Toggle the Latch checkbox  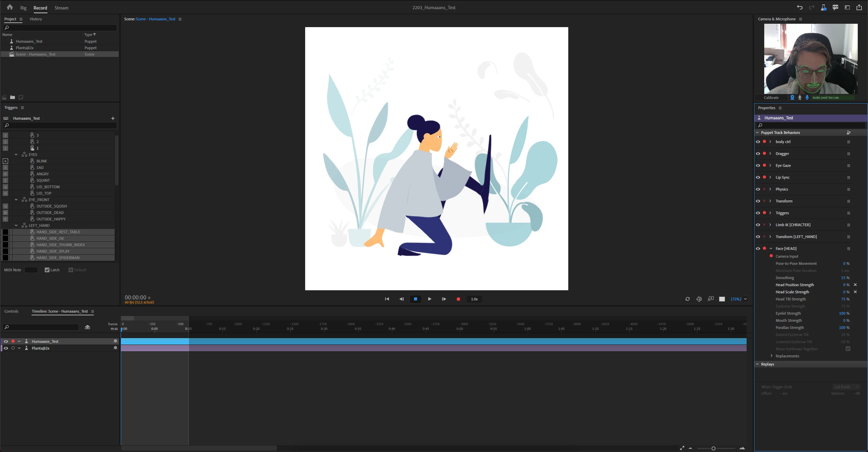pos(47,270)
